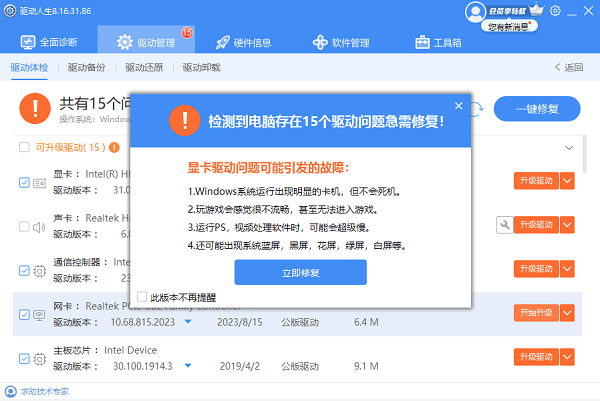600x401 pixels.
Task: Uncheck the 网卡 Realtek driver checkbox
Action: click(x=25, y=314)
